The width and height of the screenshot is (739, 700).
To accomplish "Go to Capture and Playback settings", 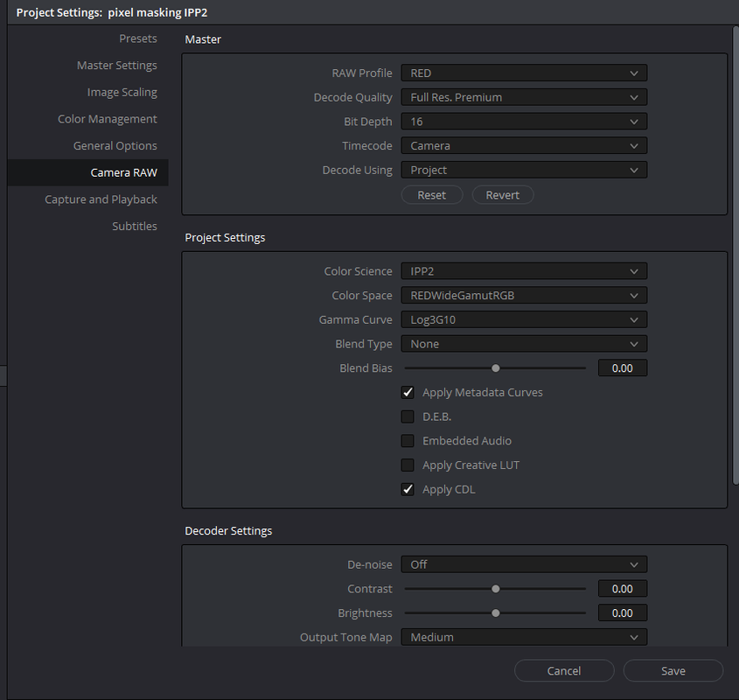I will point(101,199).
